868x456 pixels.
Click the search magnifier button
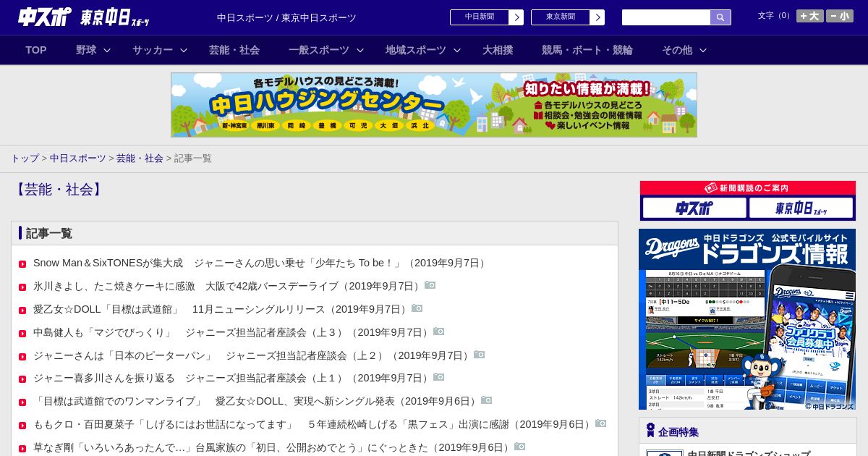click(720, 17)
